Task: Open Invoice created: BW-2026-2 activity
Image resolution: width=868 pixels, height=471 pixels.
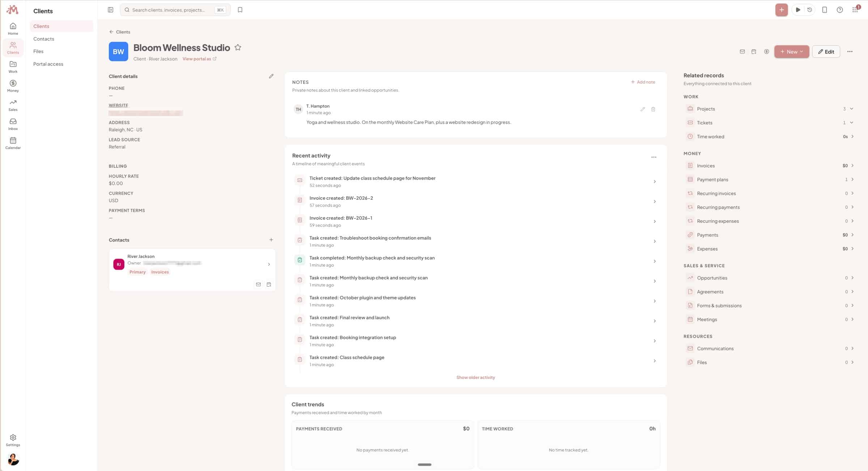Action: [x=476, y=201]
